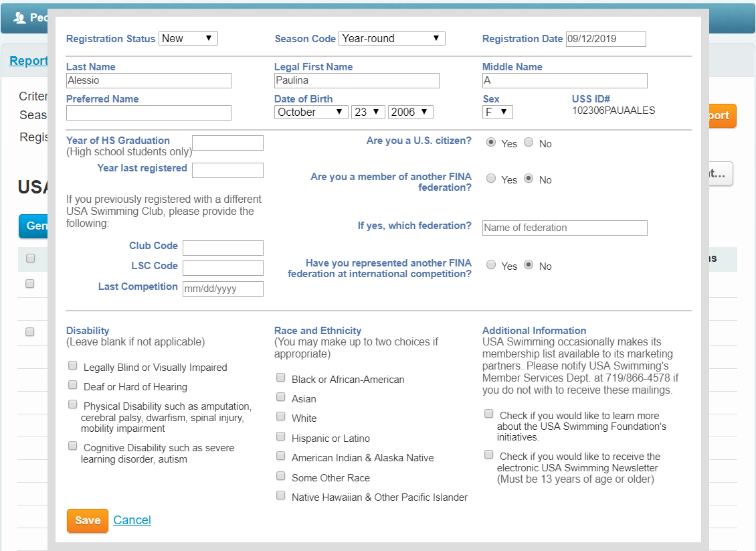Check the Cognitive Disability checkbox
The image size is (756, 551).
point(73,446)
